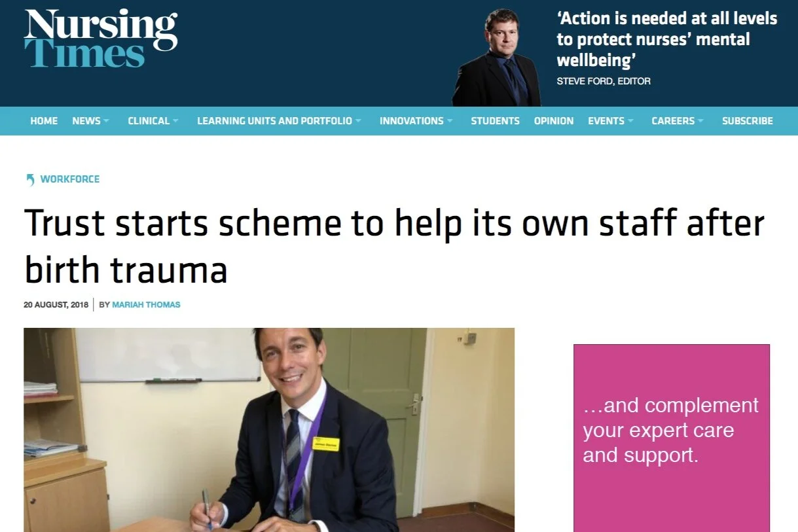Select the Opinion menu item
This screenshot has width=798, height=532.
pyautogui.click(x=554, y=121)
